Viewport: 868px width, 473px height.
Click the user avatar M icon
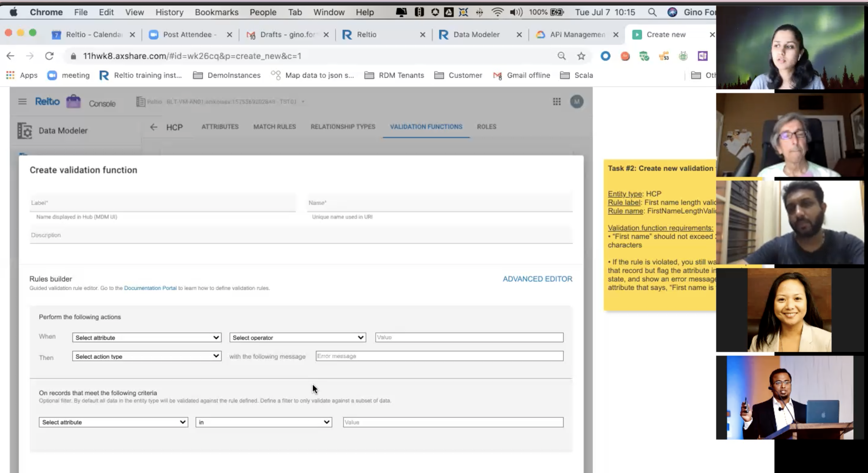tap(576, 102)
